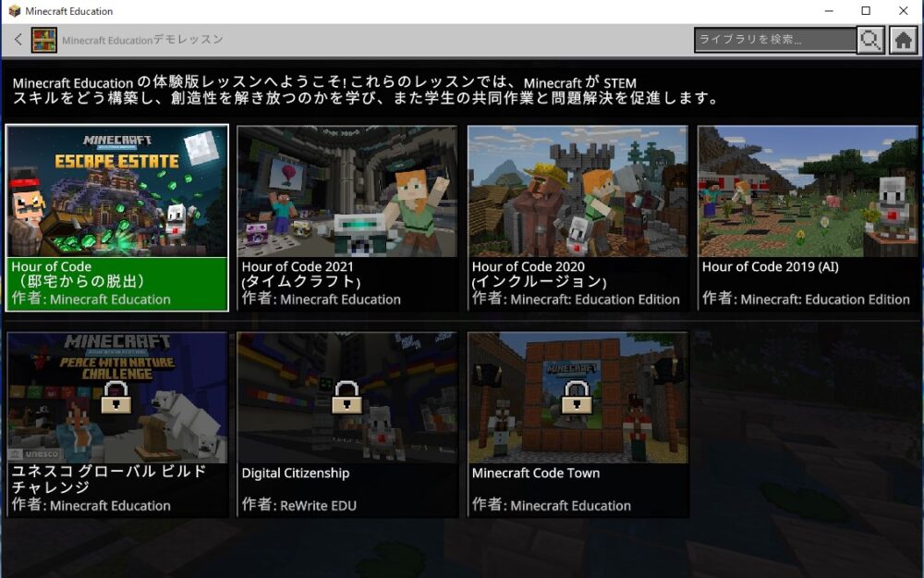Go back using the left arrow
The width and height of the screenshot is (924, 578).
(18, 40)
